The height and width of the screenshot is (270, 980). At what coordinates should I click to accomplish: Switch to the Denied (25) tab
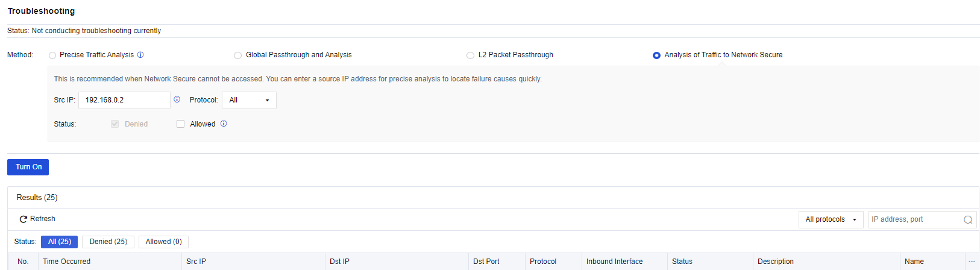click(108, 242)
